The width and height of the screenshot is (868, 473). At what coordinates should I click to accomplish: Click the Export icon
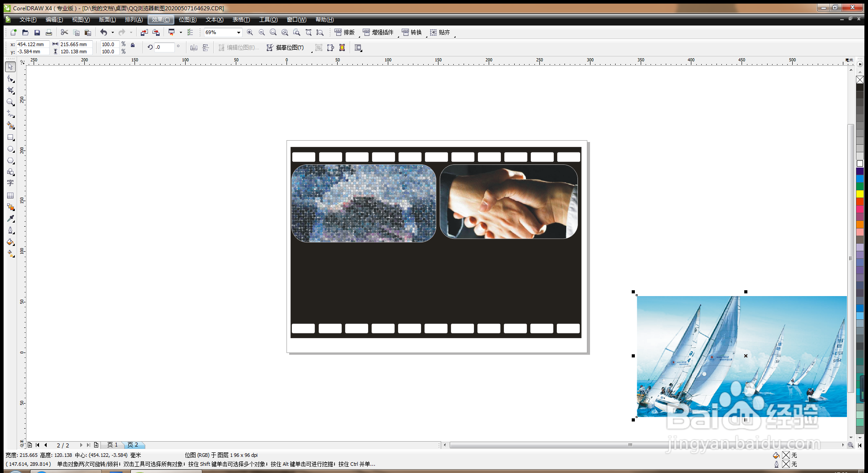tap(156, 32)
